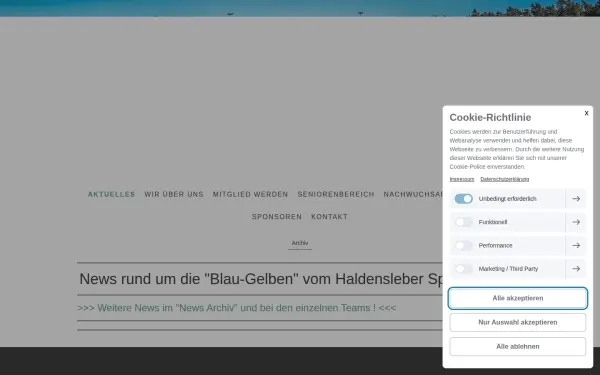Click the cookie description paragraph text

click(x=517, y=149)
